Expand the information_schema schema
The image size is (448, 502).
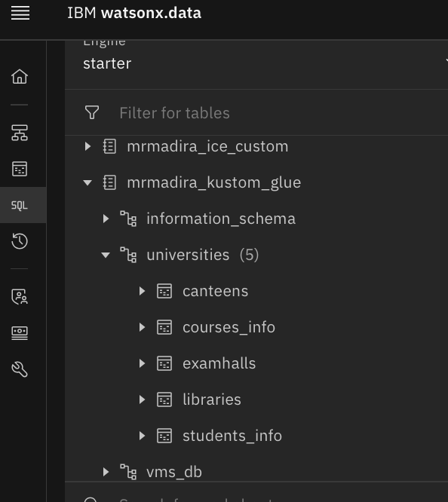pyautogui.click(x=106, y=219)
